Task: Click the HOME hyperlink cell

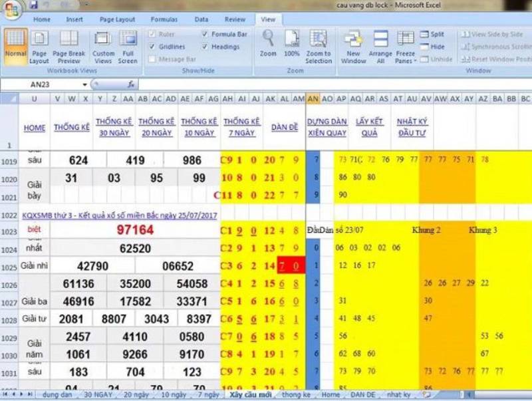Action: tap(33, 128)
